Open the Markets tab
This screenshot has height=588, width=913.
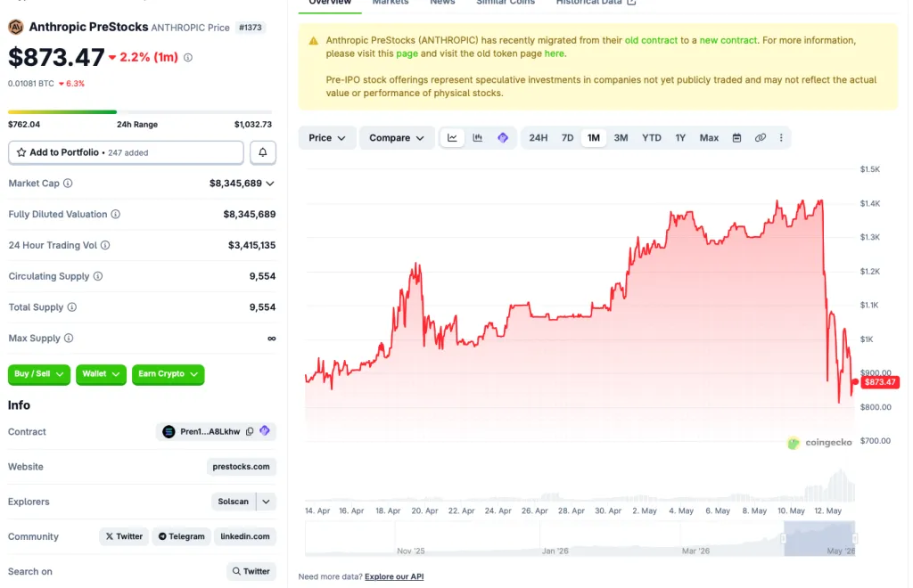tap(391, 3)
